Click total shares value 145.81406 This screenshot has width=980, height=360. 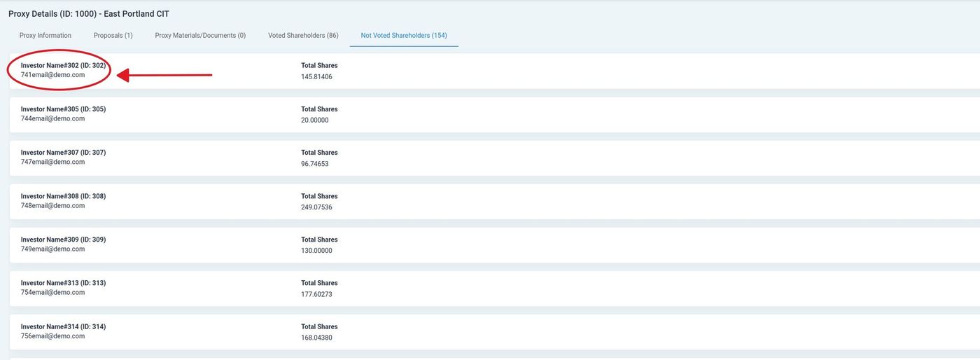click(316, 76)
